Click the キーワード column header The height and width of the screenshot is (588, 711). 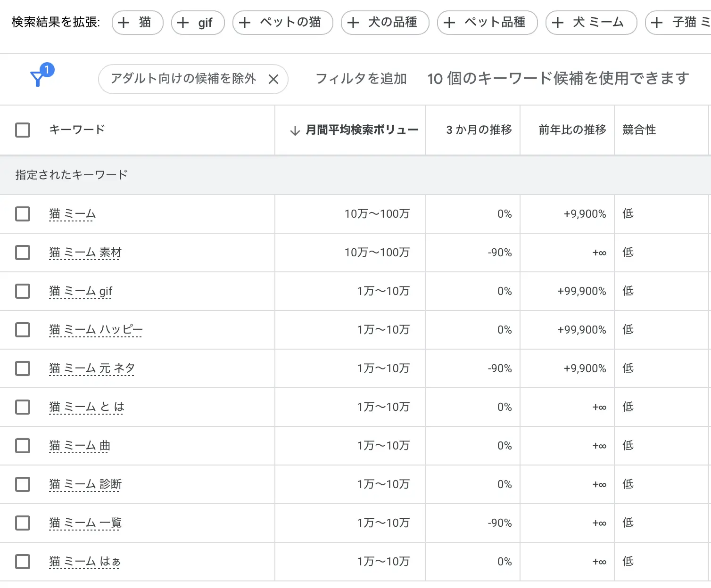(77, 130)
